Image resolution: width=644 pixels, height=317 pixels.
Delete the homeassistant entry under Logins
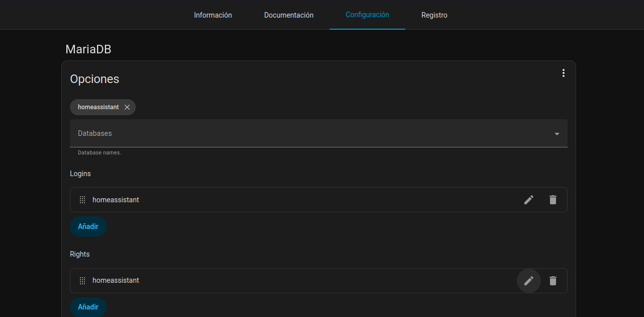[x=553, y=200]
